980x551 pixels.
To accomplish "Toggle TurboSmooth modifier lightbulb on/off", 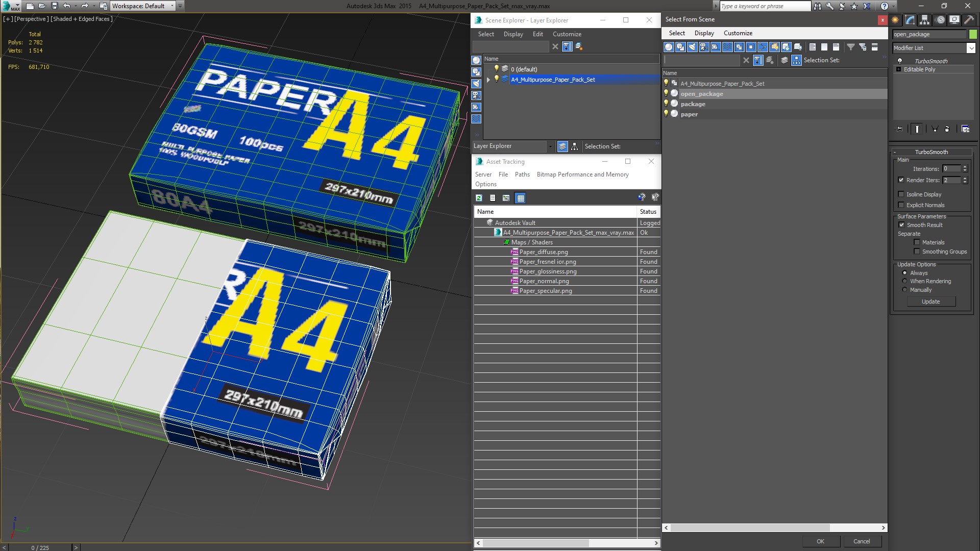I will coord(900,61).
